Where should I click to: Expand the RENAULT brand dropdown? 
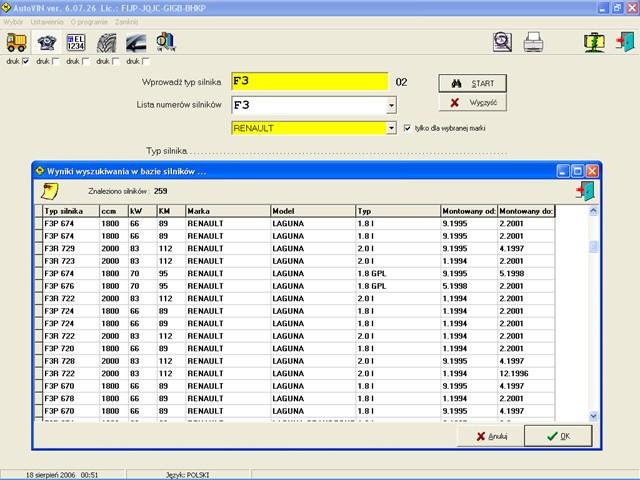(x=391, y=128)
